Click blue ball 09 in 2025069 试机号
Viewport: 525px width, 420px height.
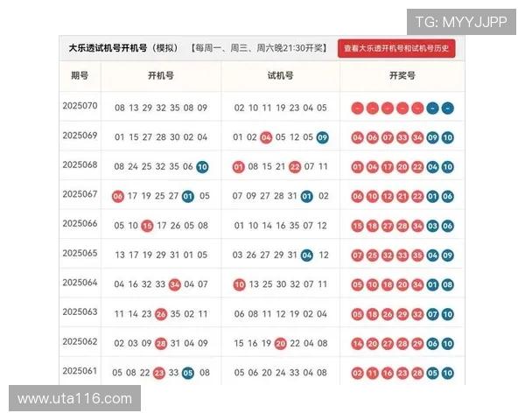click(x=322, y=137)
